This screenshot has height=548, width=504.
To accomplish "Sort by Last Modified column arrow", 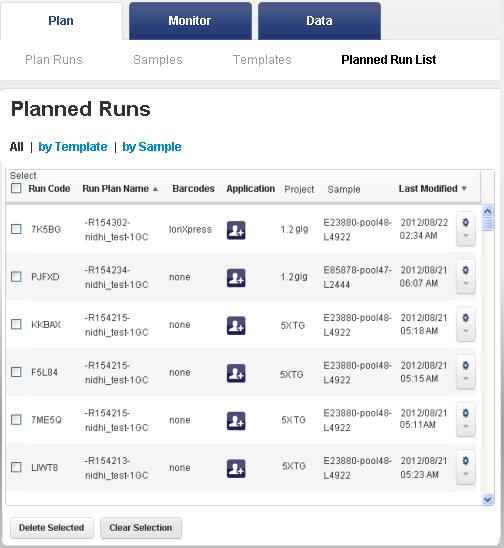I will tap(464, 189).
